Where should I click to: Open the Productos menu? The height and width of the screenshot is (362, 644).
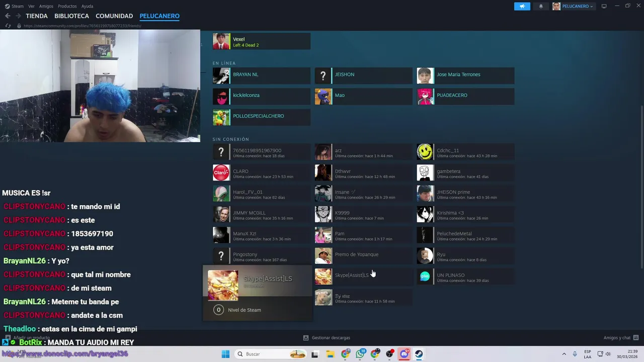tap(67, 6)
